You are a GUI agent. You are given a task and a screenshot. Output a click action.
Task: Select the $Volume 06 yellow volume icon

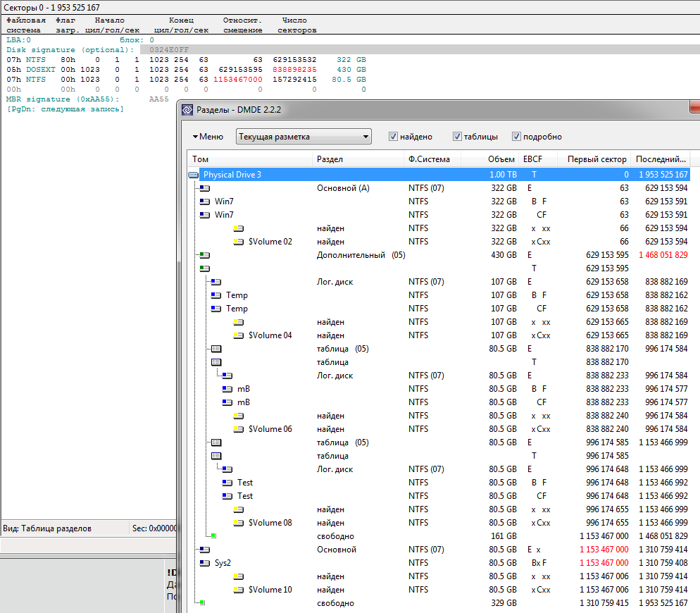point(239,429)
